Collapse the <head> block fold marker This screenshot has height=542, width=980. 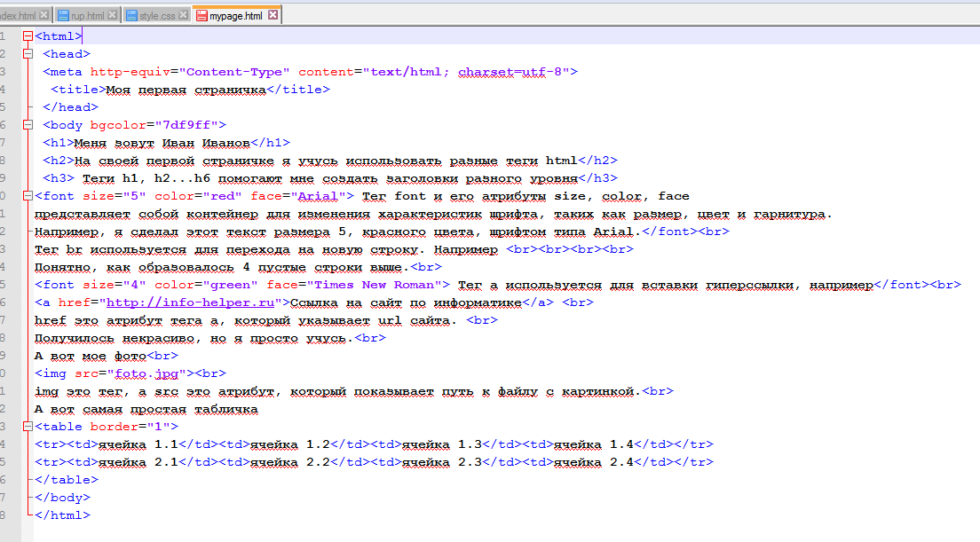point(28,54)
